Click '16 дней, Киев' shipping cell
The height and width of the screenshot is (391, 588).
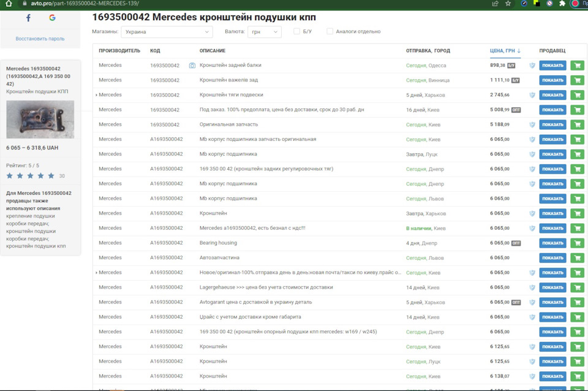click(x=423, y=110)
